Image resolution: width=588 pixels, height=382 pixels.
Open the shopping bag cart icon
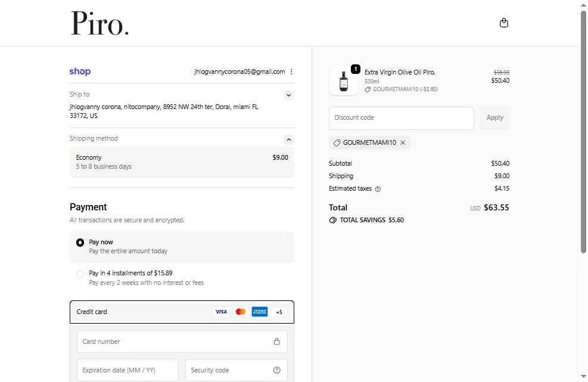(x=503, y=23)
